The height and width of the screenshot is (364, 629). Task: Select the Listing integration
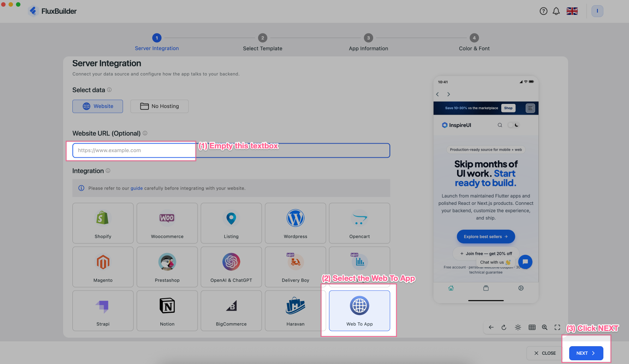(231, 223)
